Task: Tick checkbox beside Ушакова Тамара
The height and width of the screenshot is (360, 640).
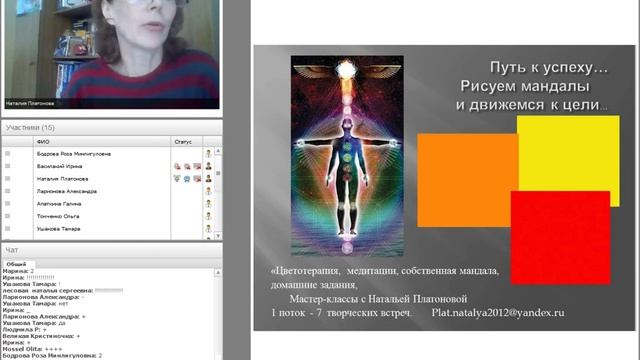Action: click(x=8, y=229)
